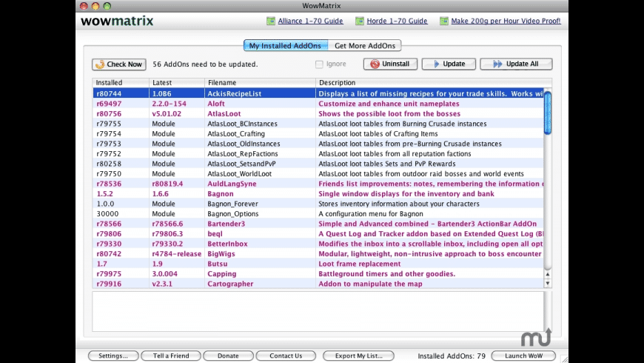Sort list by Installed column header
Screen dimensions: 644x363
click(x=120, y=82)
